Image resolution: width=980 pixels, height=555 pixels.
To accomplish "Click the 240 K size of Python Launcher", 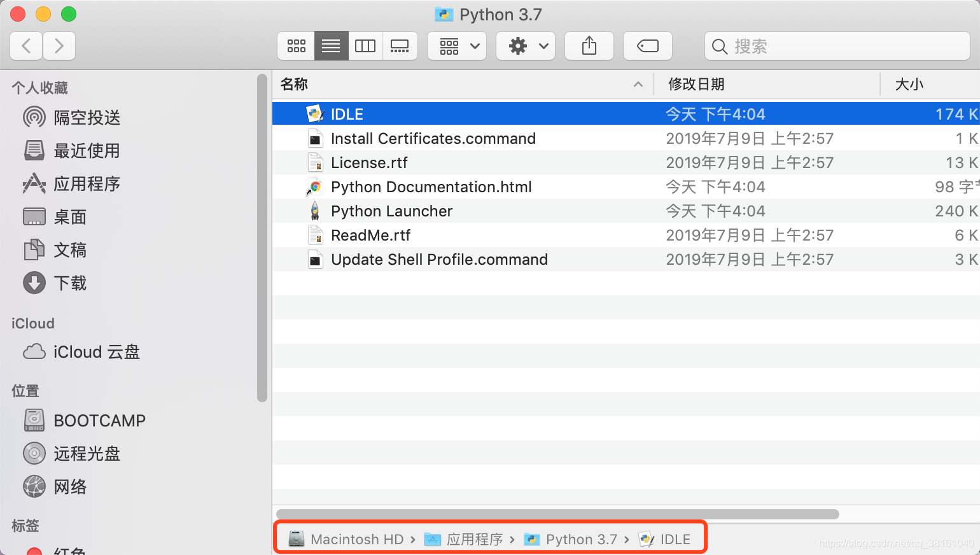I will coord(956,211).
